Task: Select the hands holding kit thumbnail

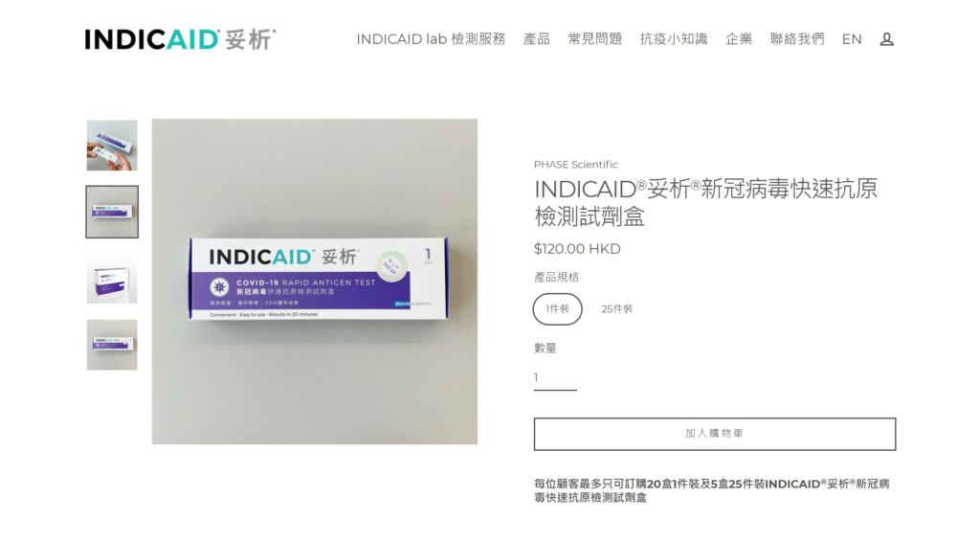Action: [112, 146]
